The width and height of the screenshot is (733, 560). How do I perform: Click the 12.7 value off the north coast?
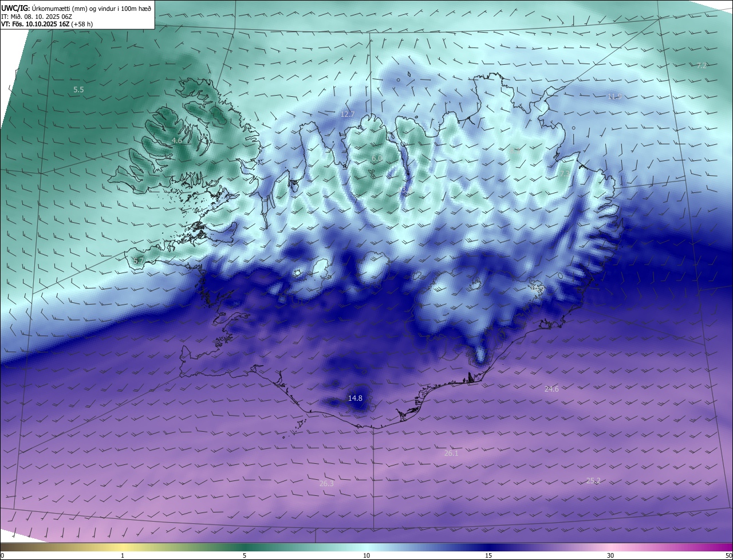348,115
